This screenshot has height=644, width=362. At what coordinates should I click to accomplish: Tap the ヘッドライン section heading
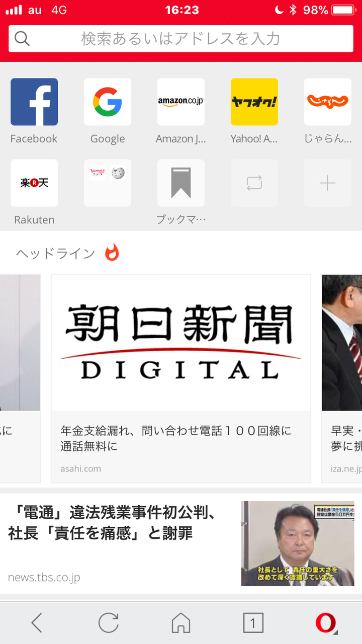pyautogui.click(x=55, y=254)
